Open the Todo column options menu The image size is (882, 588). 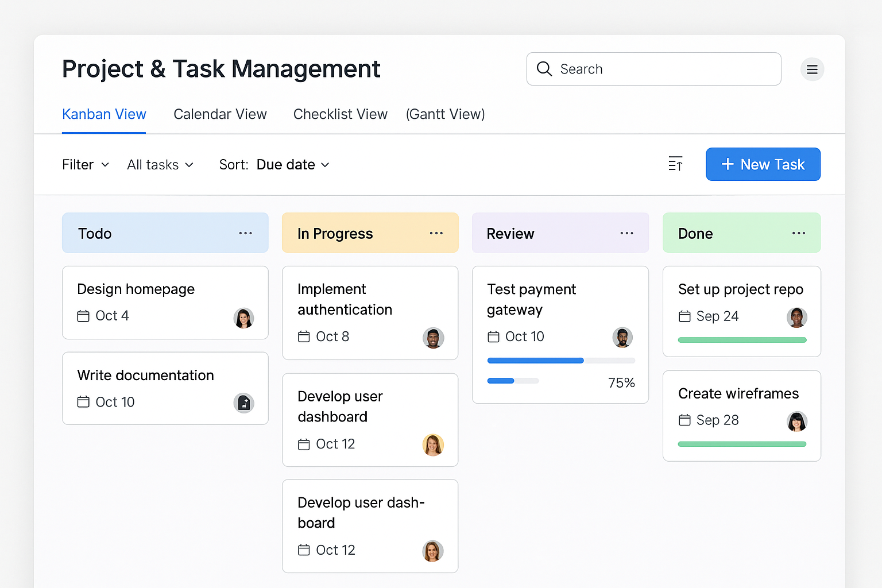(246, 233)
